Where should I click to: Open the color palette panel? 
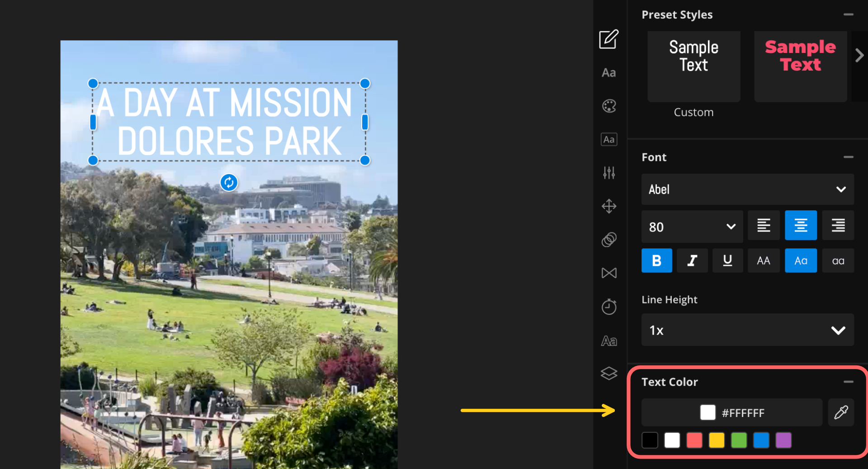(609, 106)
